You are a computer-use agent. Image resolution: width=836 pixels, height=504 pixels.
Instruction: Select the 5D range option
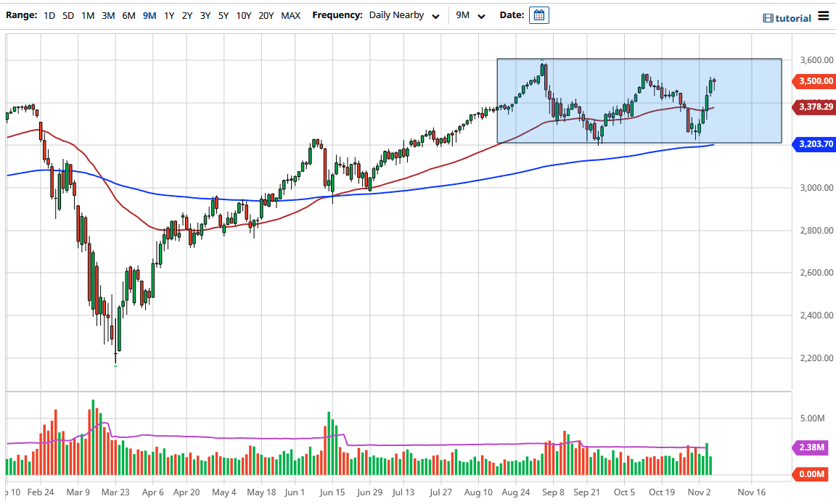67,15
